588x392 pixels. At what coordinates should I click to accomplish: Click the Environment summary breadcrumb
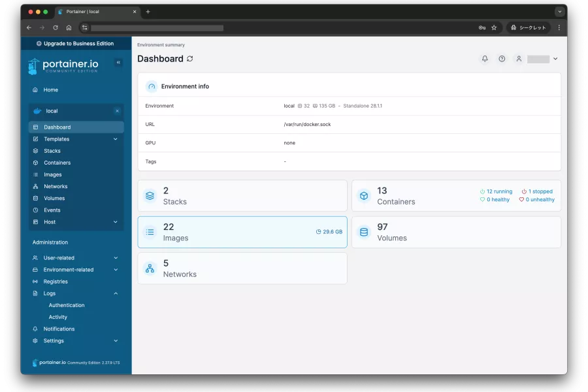coord(161,44)
